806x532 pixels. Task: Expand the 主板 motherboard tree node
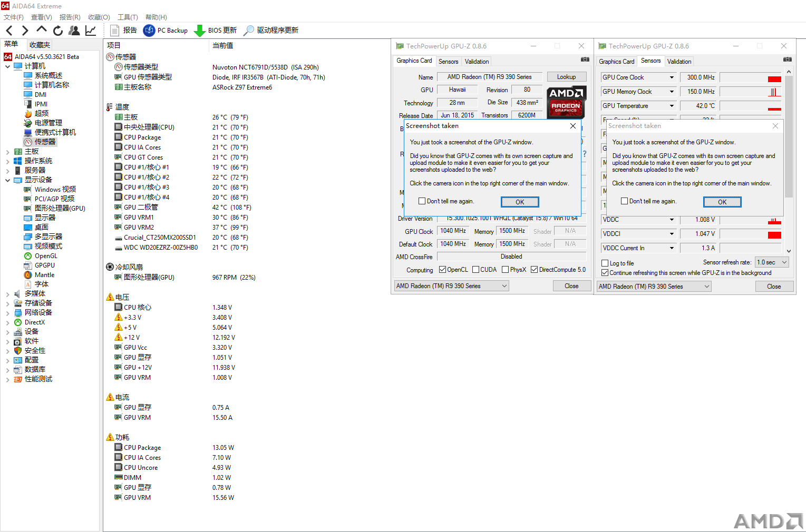point(7,152)
